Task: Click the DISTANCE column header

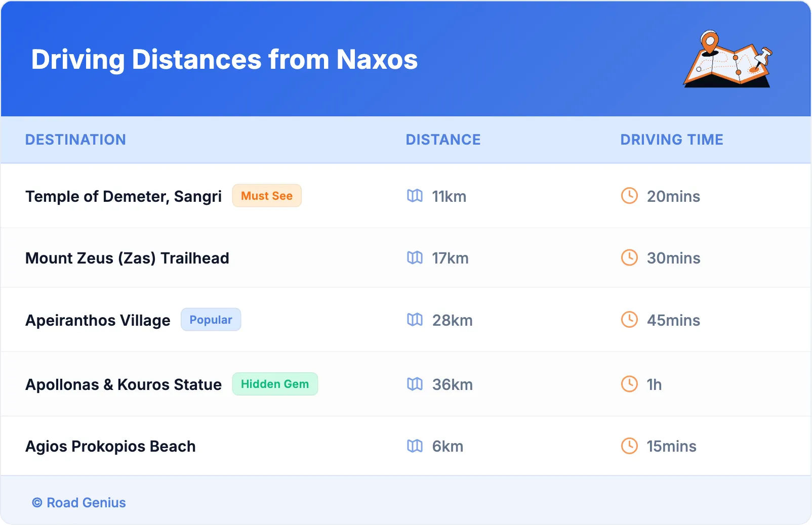Action: coord(443,140)
